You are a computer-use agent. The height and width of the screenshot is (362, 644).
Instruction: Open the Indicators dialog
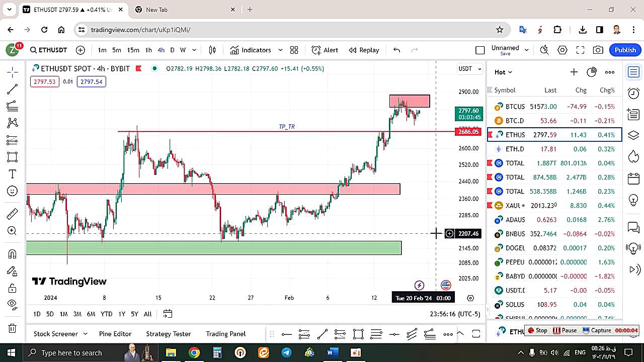(x=251, y=50)
